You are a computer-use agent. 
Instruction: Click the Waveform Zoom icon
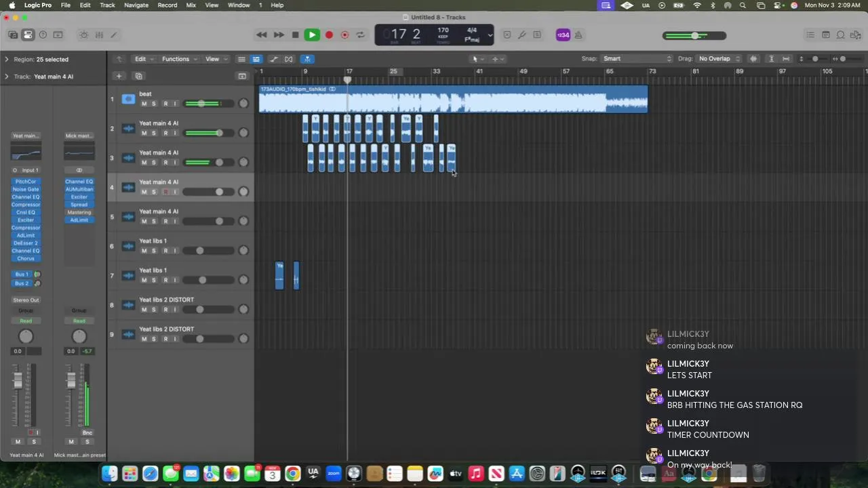753,59
